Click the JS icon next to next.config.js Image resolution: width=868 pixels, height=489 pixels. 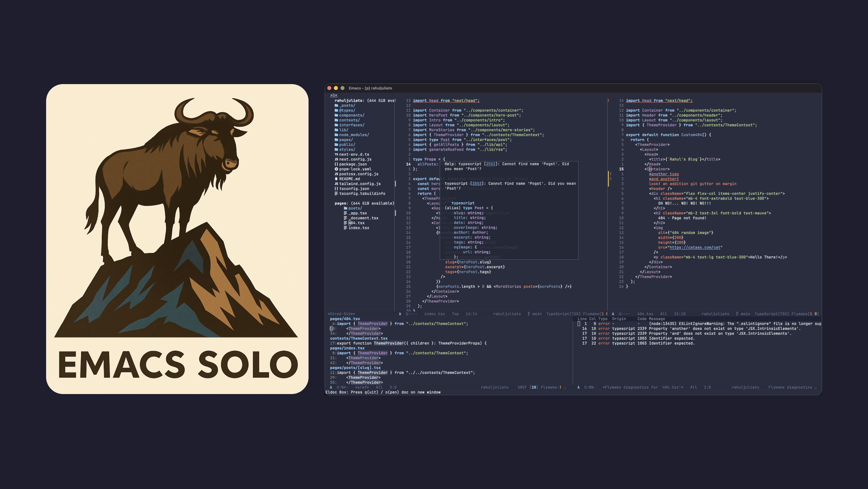tap(336, 159)
